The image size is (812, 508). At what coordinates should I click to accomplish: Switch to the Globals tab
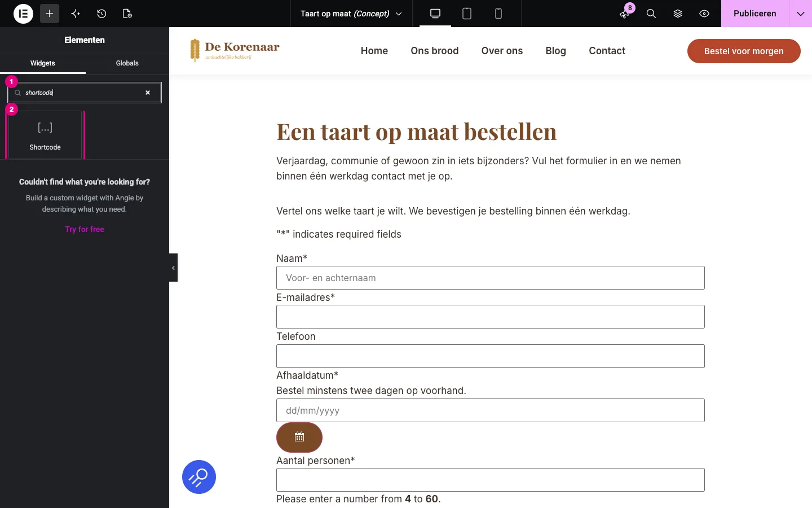point(127,63)
